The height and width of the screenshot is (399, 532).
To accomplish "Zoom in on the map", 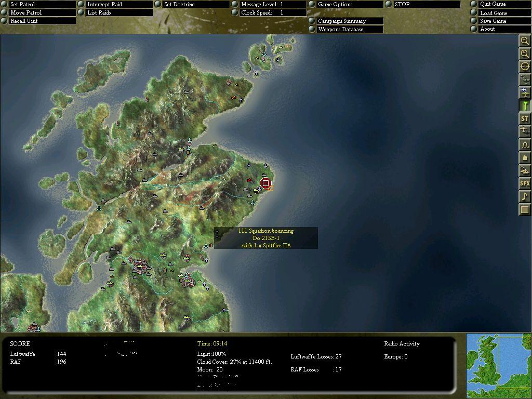I will (x=525, y=41).
